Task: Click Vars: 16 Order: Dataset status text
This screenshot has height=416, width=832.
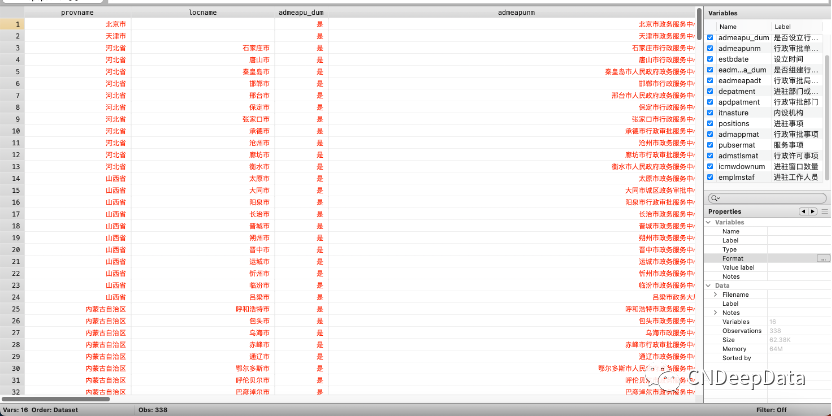Action: click(x=40, y=410)
